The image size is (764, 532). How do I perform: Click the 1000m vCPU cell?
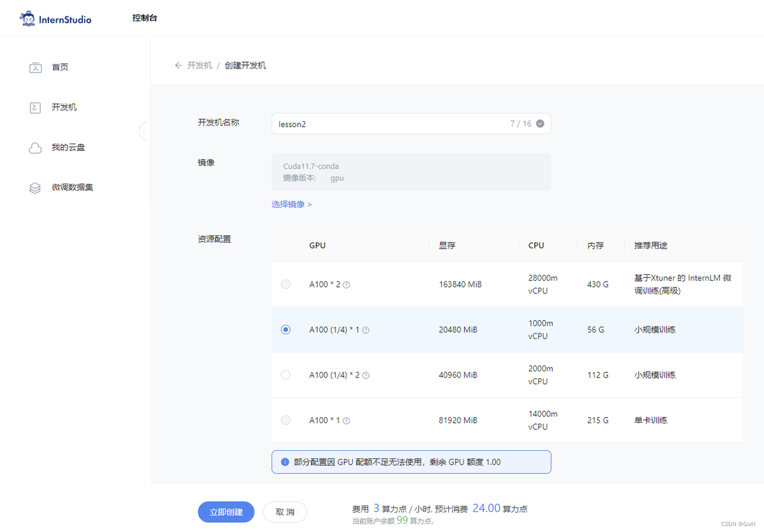pyautogui.click(x=541, y=330)
